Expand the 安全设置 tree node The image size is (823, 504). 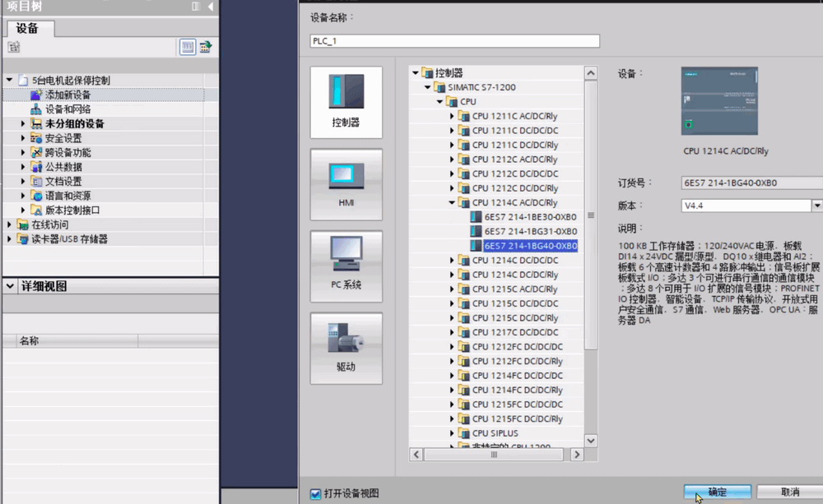[x=24, y=138]
